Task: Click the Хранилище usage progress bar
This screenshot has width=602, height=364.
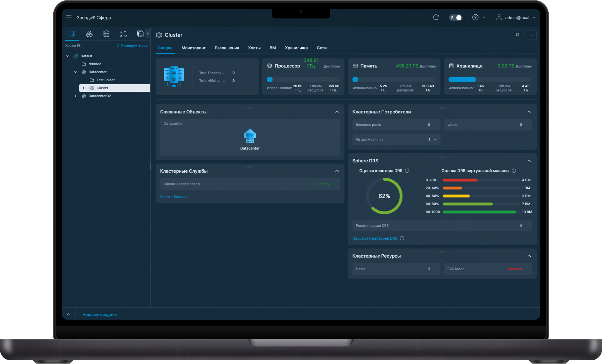Action: point(490,80)
